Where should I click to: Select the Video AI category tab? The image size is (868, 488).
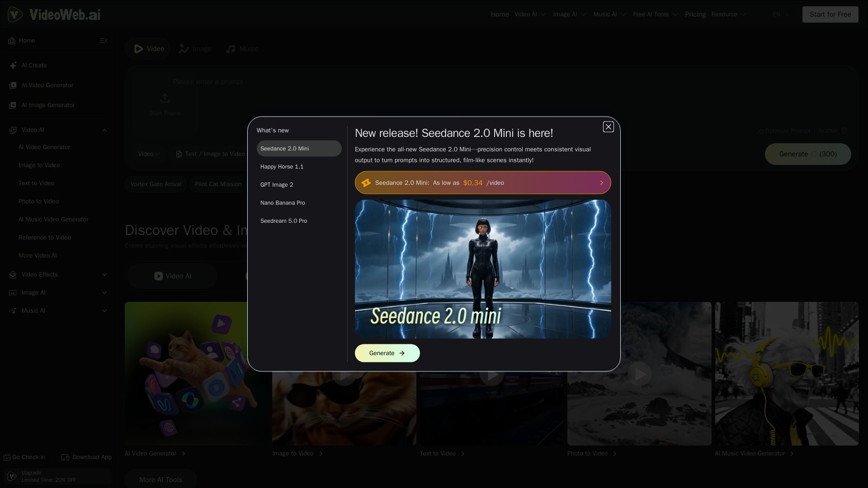(x=172, y=276)
